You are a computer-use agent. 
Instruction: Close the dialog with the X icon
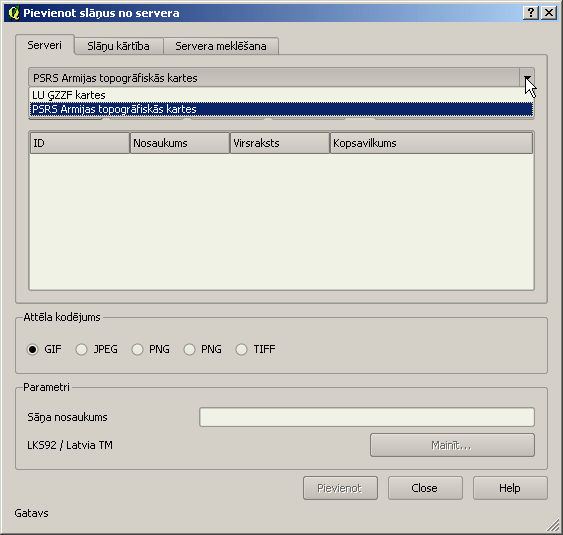[x=549, y=13]
